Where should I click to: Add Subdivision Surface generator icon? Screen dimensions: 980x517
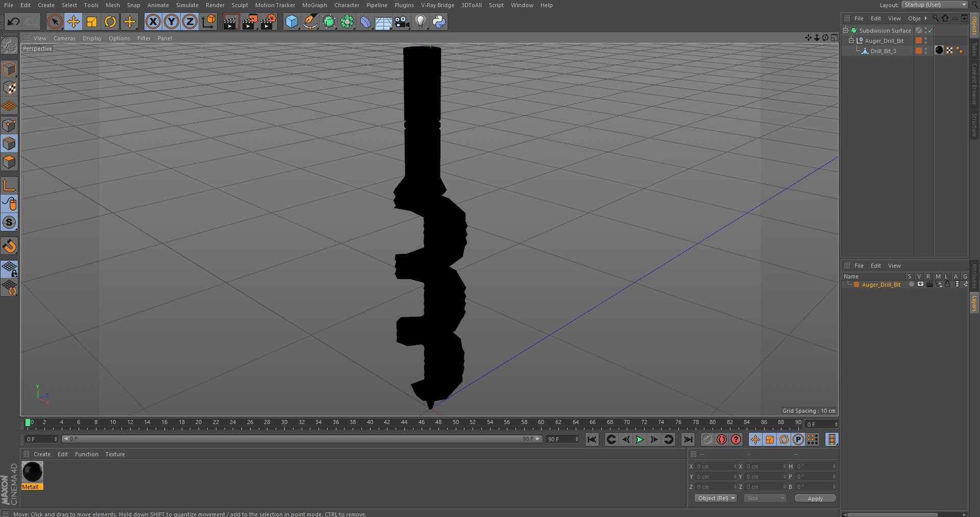coord(329,21)
